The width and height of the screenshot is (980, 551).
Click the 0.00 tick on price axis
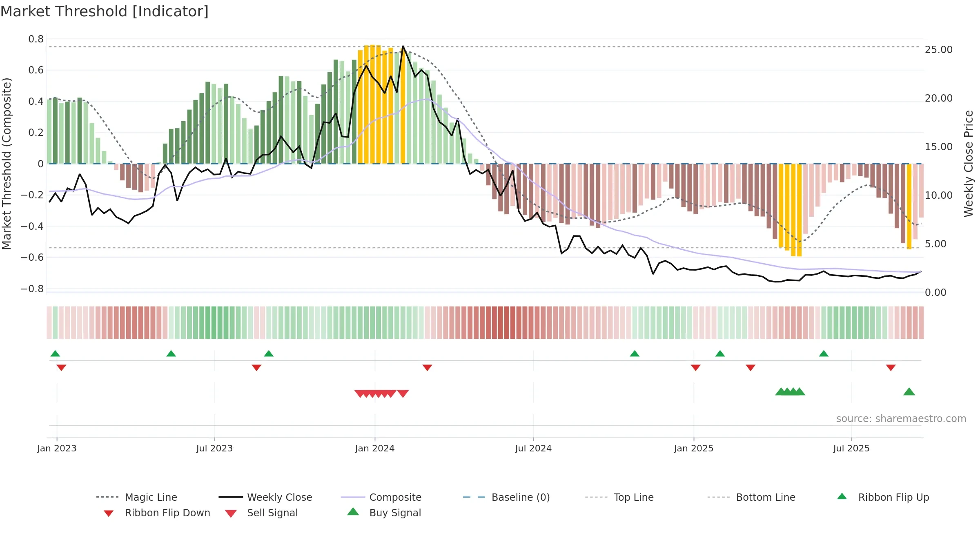coord(935,293)
